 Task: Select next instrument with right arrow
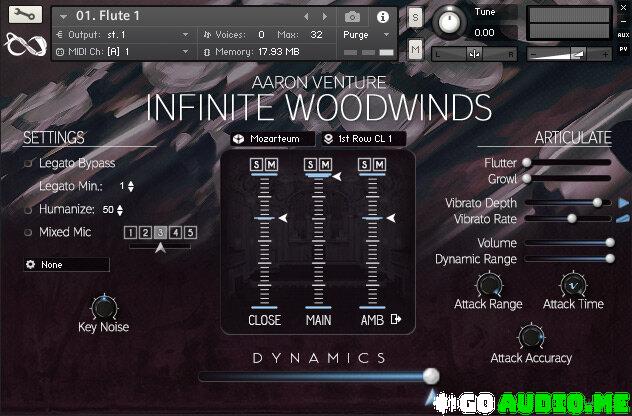pyautogui.click(x=325, y=17)
